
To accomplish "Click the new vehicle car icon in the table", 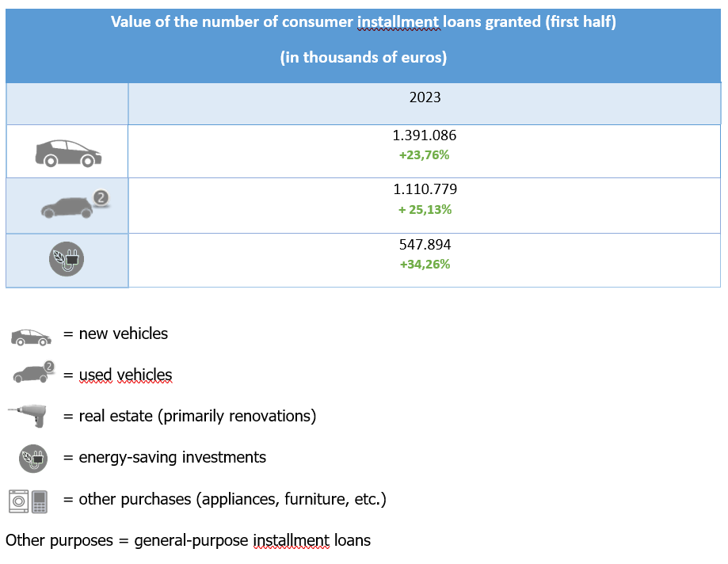I will (68, 152).
